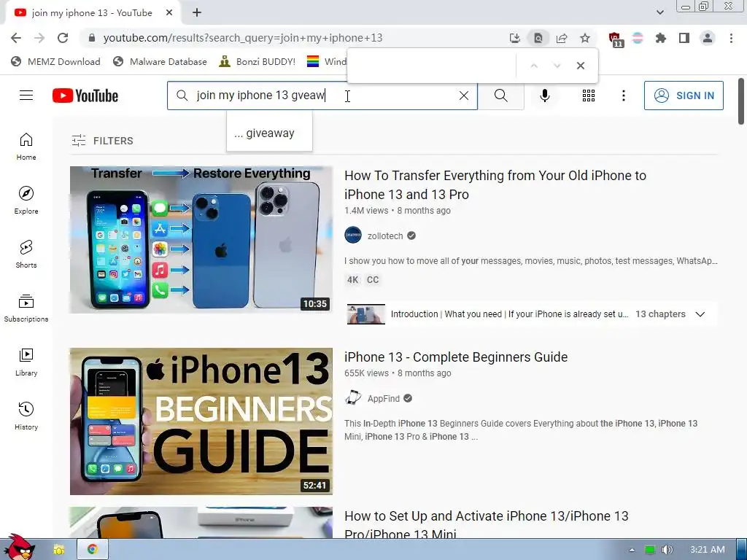Open the YouTube hamburger guide menu
Viewport: 747px width, 560px height.
pos(26,96)
